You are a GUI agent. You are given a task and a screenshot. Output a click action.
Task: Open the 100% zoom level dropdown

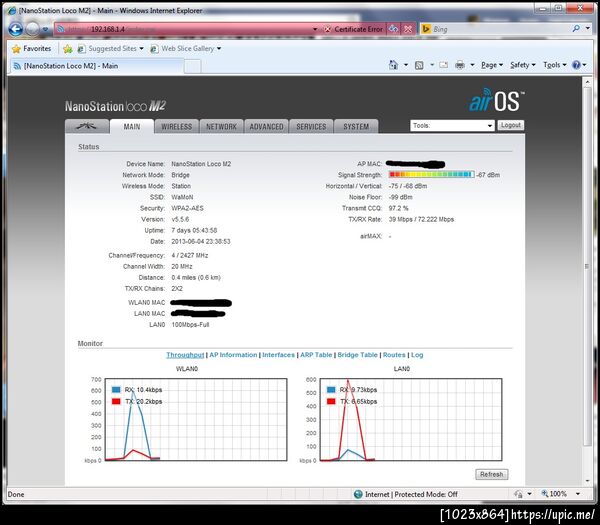[x=578, y=494]
